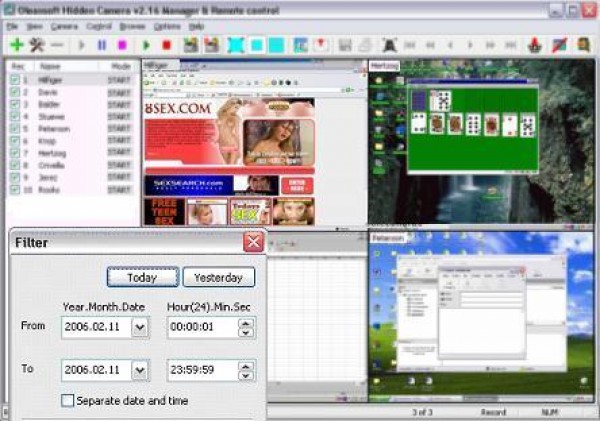Click the green play arrow icon
The width and height of the screenshot is (600, 421).
[x=146, y=45]
